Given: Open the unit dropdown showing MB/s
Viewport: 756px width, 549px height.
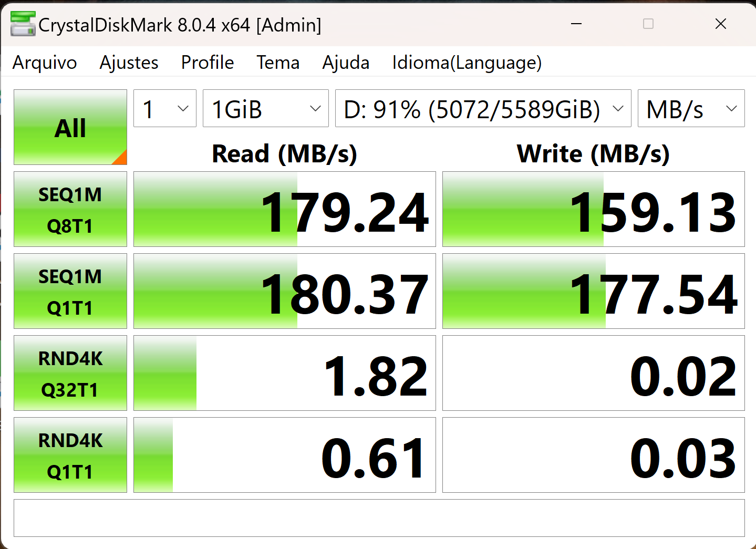Looking at the screenshot, I should [x=691, y=108].
